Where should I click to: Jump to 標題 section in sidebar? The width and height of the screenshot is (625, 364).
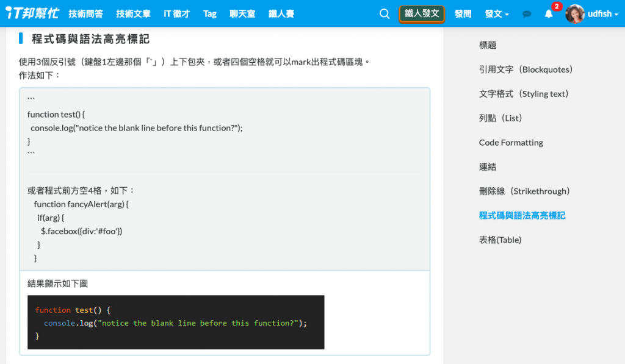coord(488,45)
